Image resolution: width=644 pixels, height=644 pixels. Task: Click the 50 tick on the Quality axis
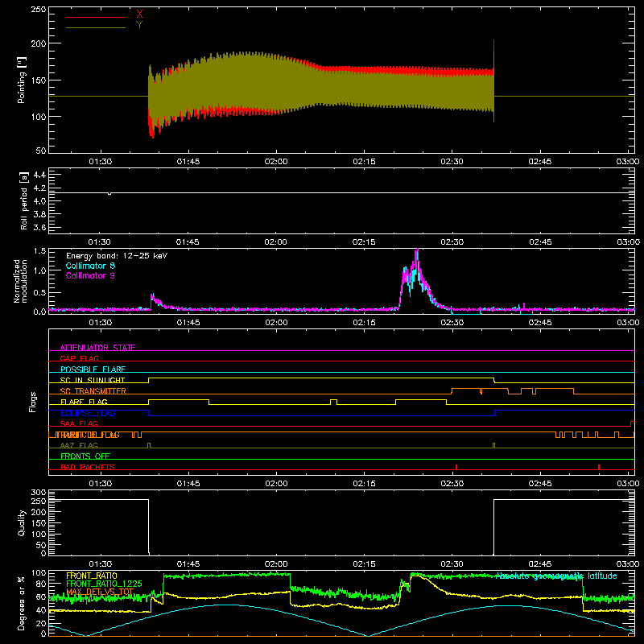(41, 545)
